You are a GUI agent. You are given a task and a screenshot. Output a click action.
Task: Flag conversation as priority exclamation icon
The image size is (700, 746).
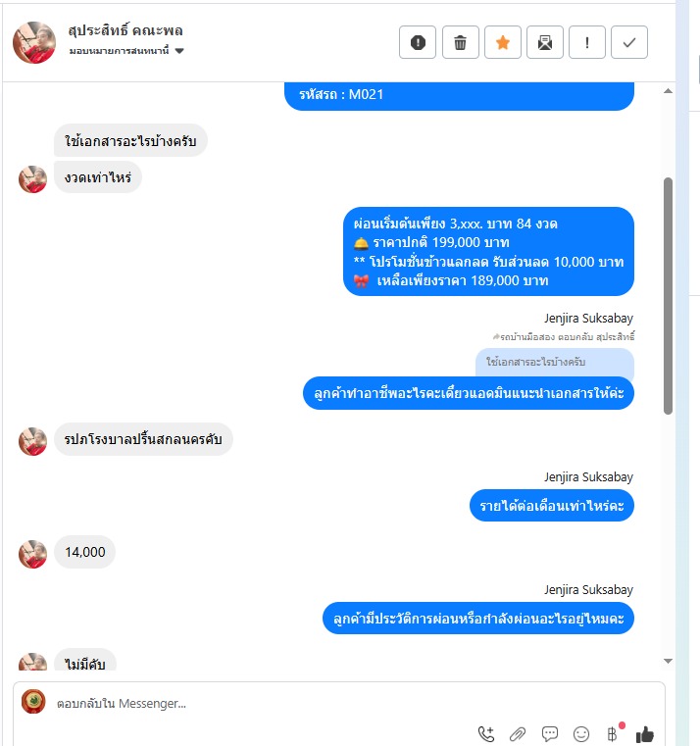[x=587, y=42]
